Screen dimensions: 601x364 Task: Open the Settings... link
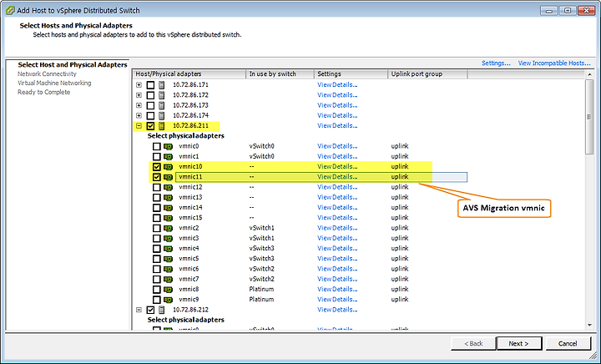pyautogui.click(x=496, y=63)
